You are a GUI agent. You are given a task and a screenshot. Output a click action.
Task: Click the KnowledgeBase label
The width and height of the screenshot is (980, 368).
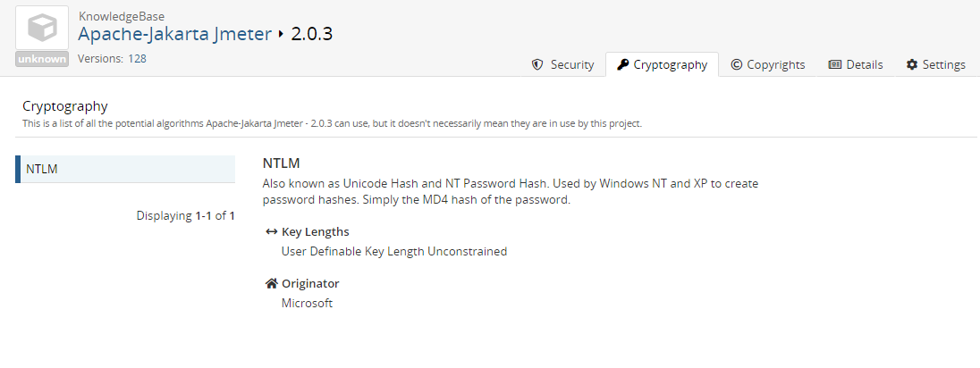tap(122, 15)
